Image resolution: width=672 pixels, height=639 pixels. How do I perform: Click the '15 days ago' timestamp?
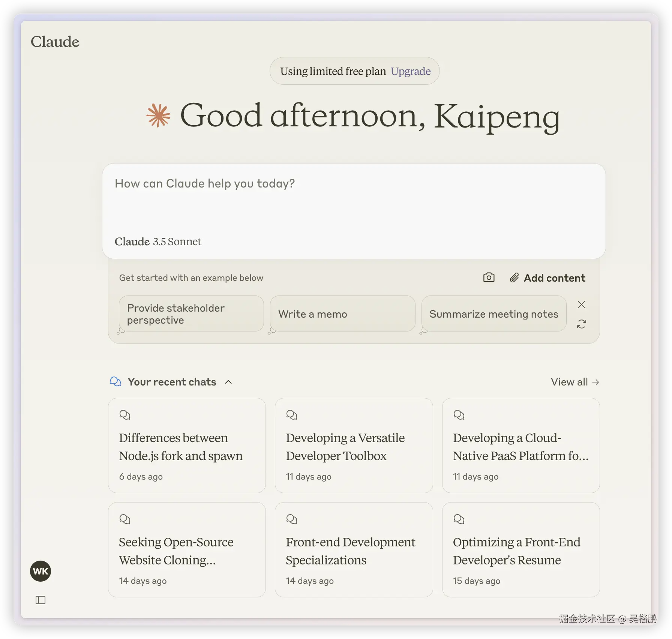476,581
